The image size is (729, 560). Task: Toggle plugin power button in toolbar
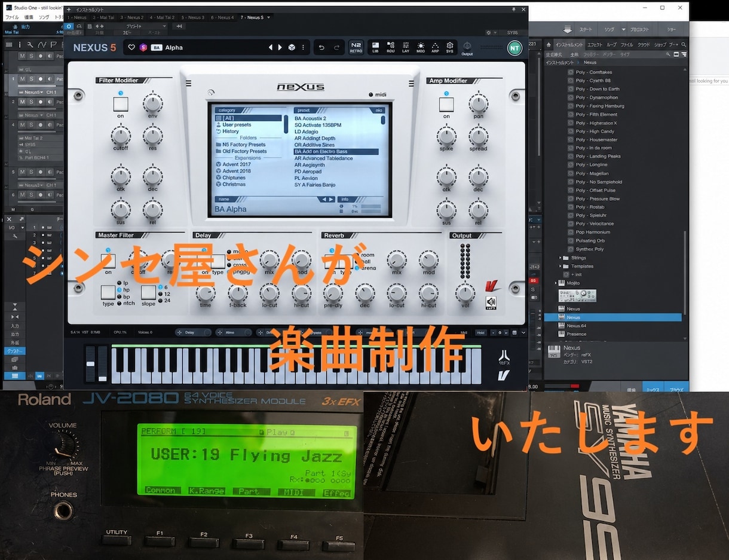pyautogui.click(x=69, y=26)
